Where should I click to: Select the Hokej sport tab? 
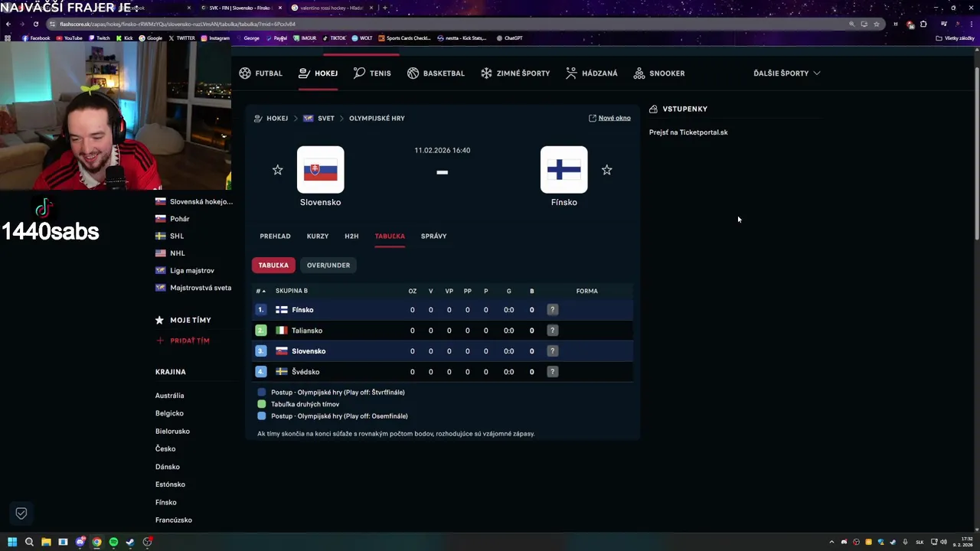318,73
